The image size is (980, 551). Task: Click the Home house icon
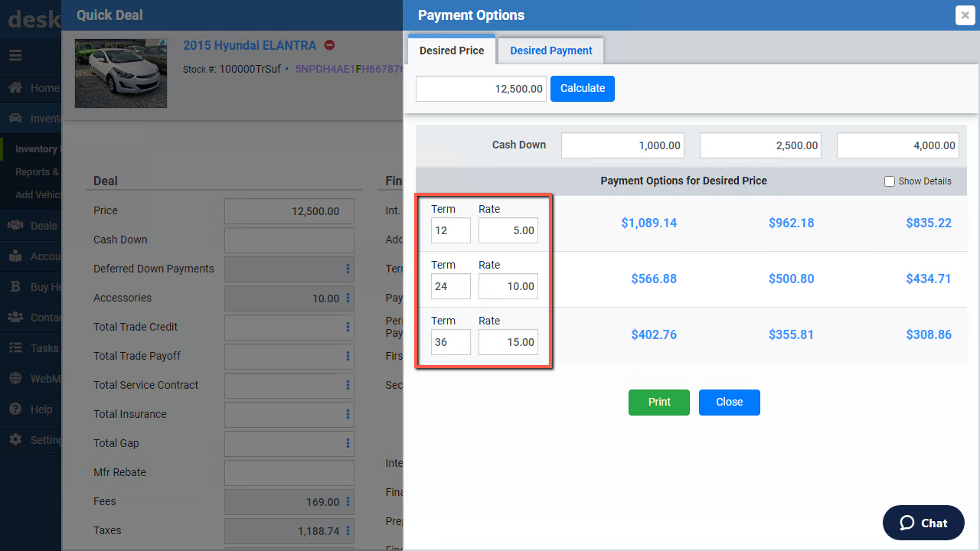coord(15,88)
